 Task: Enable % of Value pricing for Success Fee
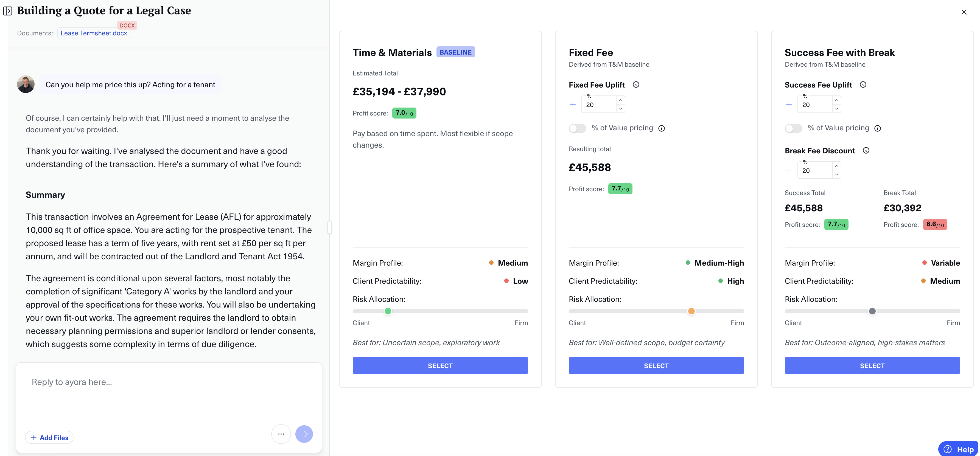793,128
